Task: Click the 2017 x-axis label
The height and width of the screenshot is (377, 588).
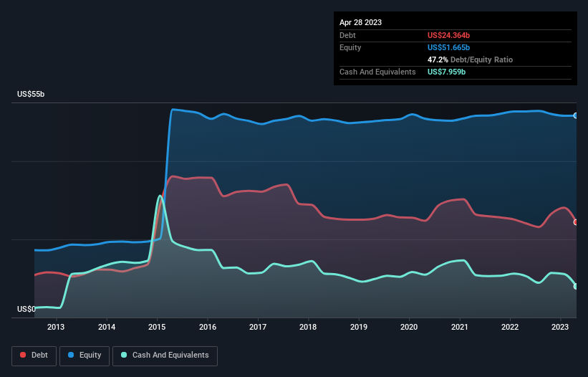Action: coord(258,327)
